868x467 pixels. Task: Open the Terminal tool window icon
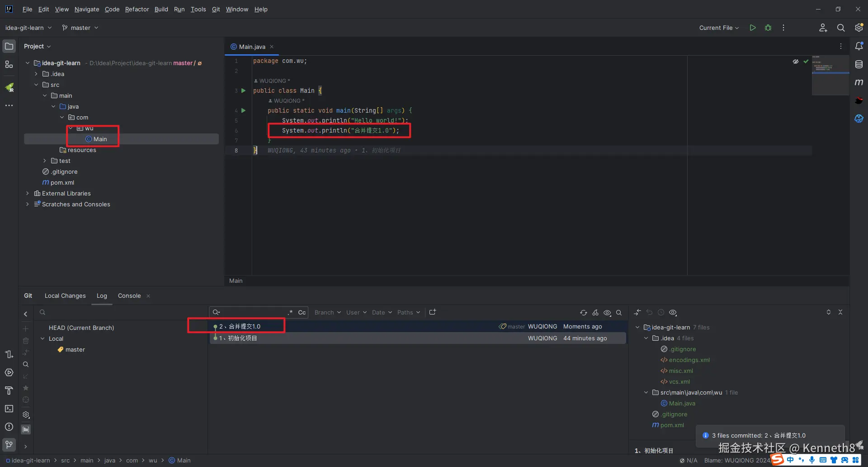point(9,409)
